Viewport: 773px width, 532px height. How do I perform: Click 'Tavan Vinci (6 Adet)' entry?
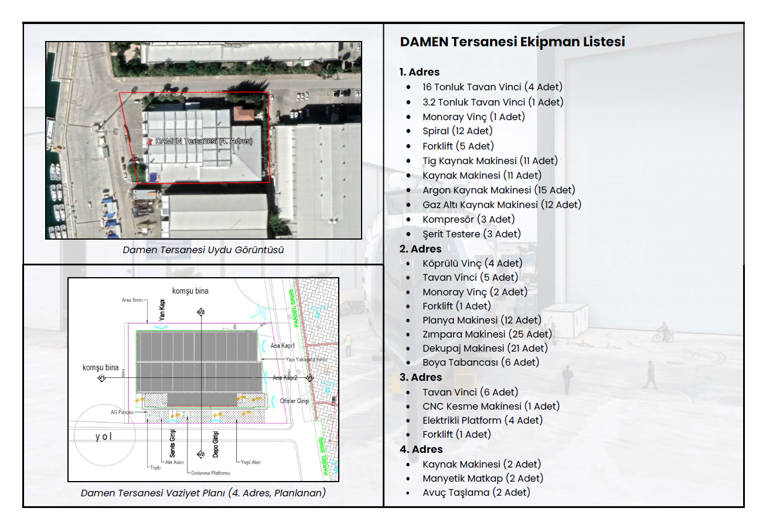tap(470, 392)
